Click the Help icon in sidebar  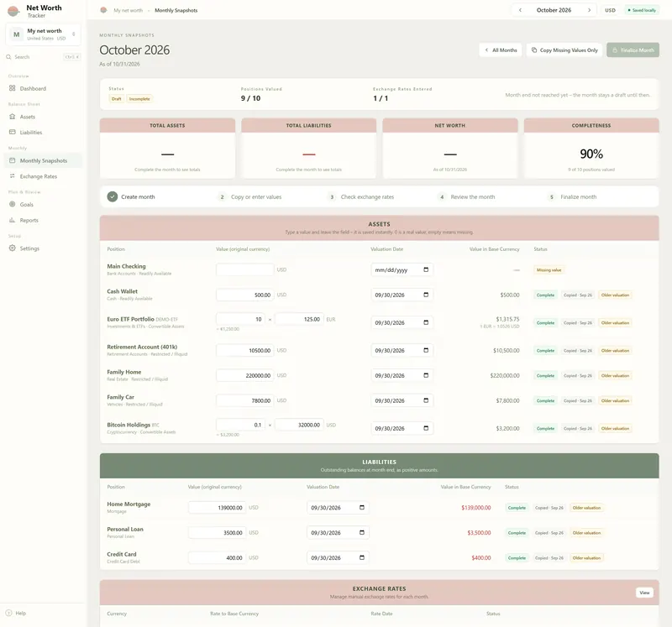click(x=8, y=613)
